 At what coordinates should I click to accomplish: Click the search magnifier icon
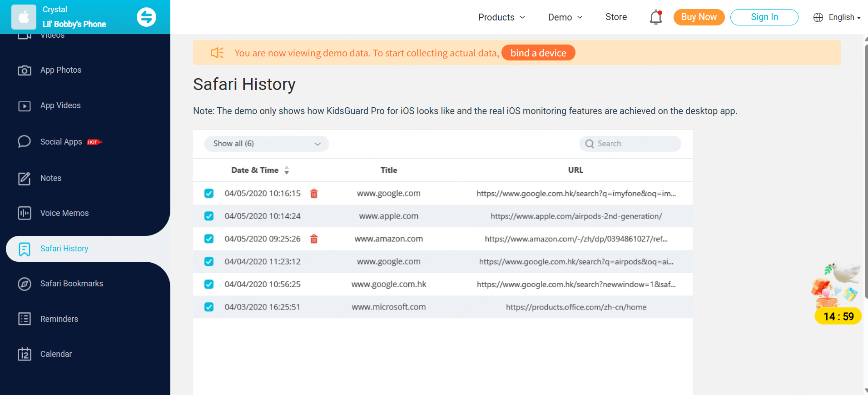(x=590, y=144)
